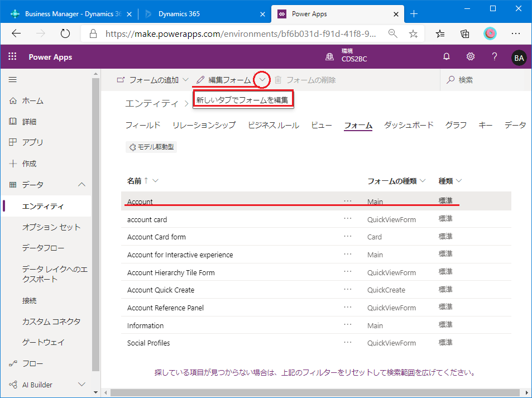Open the Type column filter dropdown
Image resolution: width=532 pixels, height=398 pixels.
click(x=459, y=181)
